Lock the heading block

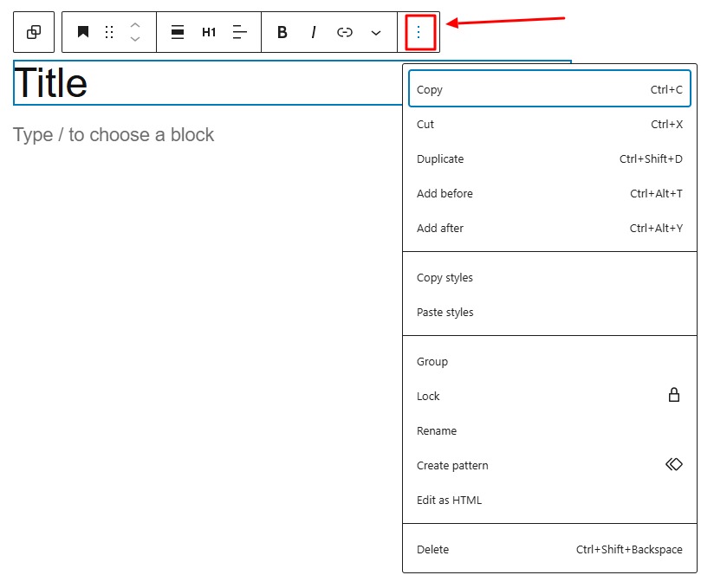(x=428, y=396)
